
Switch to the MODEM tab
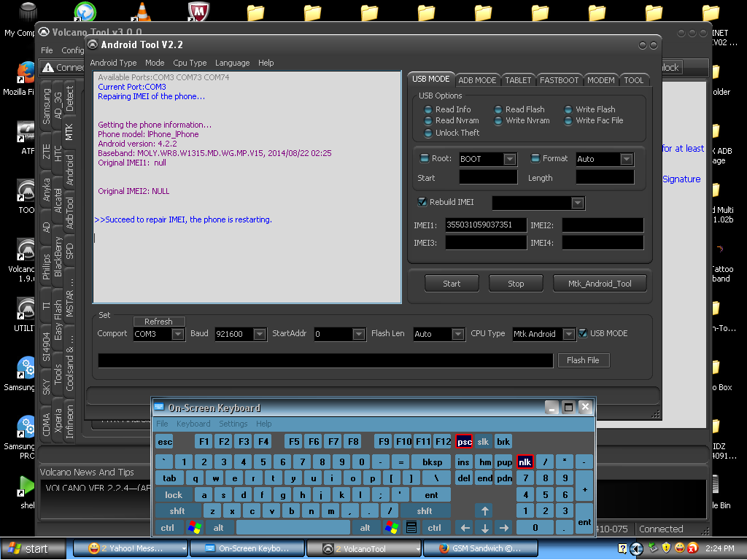pos(601,80)
